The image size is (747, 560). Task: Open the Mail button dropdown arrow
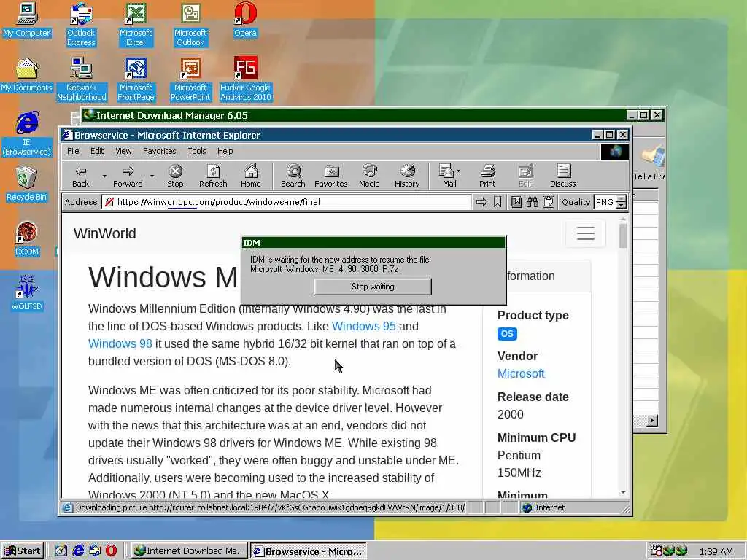[458, 171]
